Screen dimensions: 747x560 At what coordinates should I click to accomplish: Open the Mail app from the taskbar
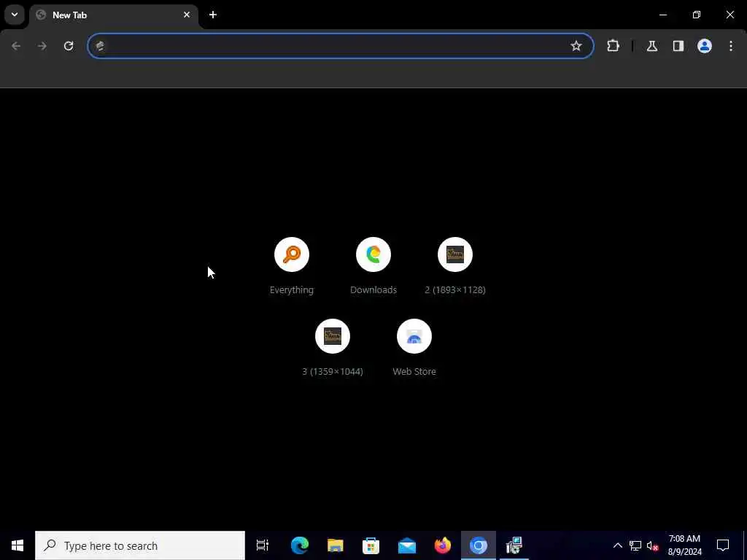tap(407, 545)
